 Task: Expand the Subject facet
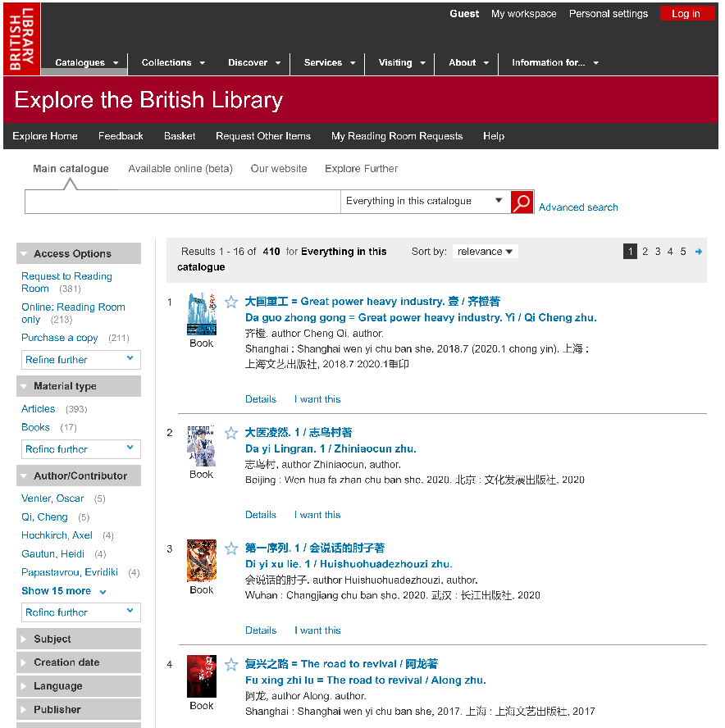click(x=79, y=639)
